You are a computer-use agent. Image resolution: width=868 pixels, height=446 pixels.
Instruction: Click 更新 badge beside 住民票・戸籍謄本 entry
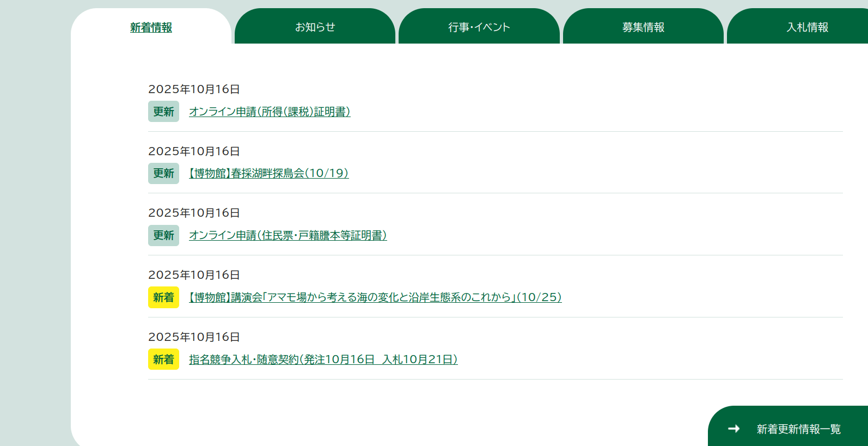pyautogui.click(x=163, y=235)
